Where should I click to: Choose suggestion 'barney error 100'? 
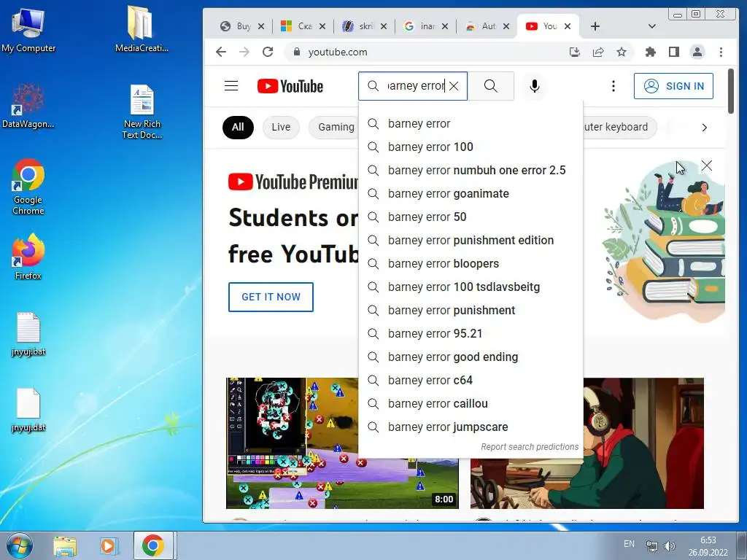tap(471, 147)
